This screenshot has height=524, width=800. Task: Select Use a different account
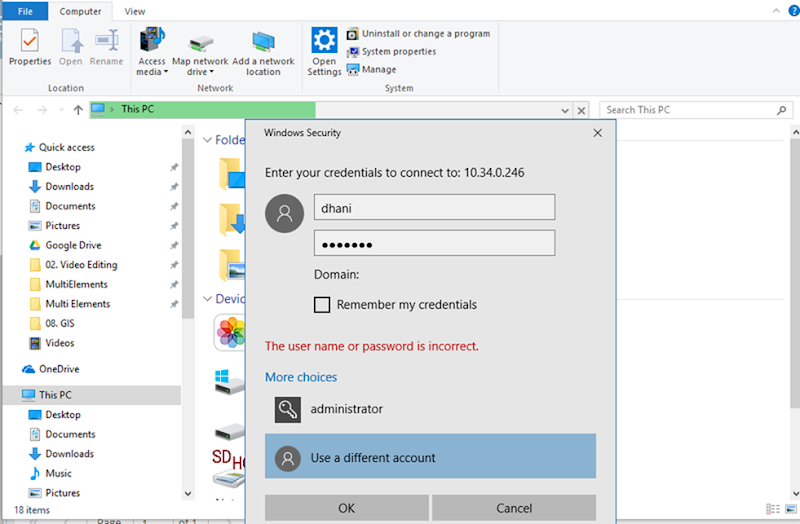pyautogui.click(x=430, y=456)
